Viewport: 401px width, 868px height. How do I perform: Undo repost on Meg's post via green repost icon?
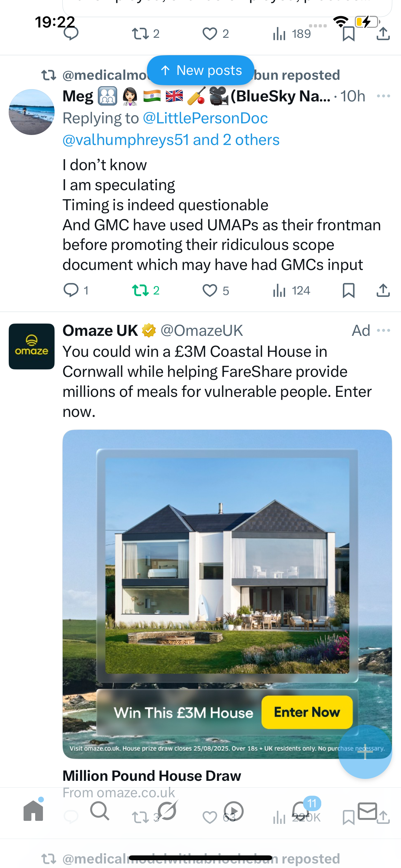pos(140,290)
